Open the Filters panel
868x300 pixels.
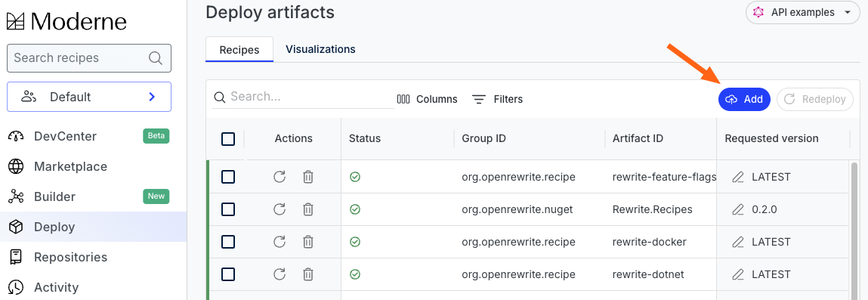pos(497,100)
